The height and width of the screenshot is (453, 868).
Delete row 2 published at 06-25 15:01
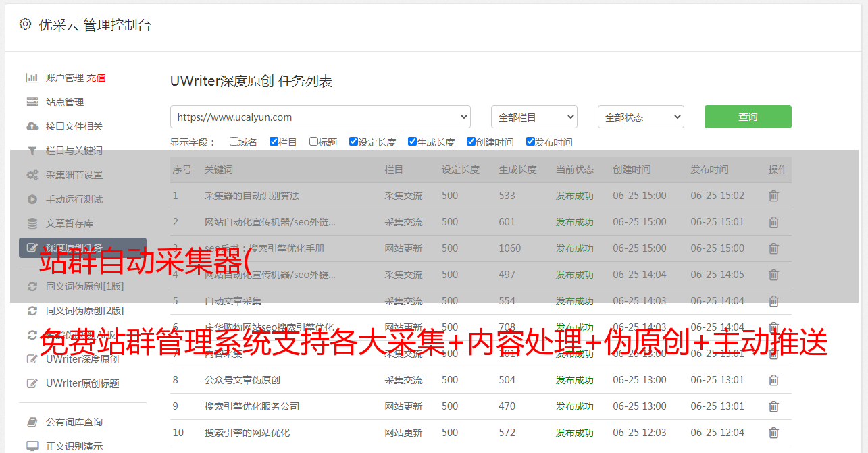click(773, 222)
